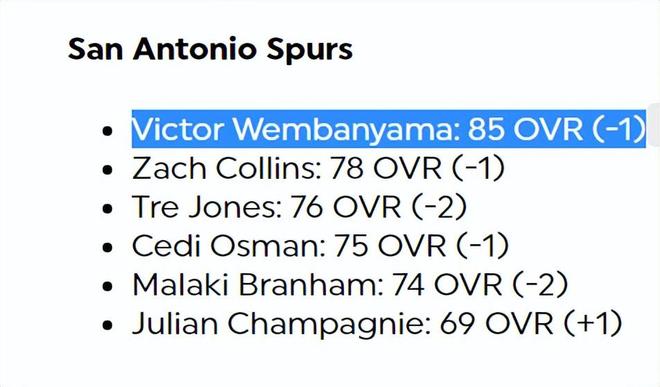Click the gray scrollbar at right edge
This screenshot has width=660, height=387.
click(654, 125)
